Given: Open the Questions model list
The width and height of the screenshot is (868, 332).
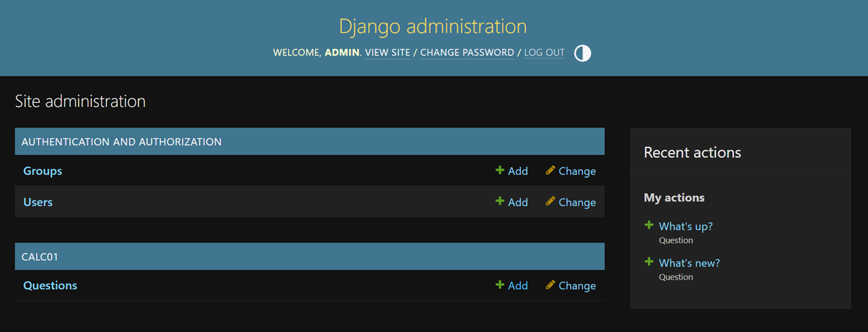Looking at the screenshot, I should (50, 285).
